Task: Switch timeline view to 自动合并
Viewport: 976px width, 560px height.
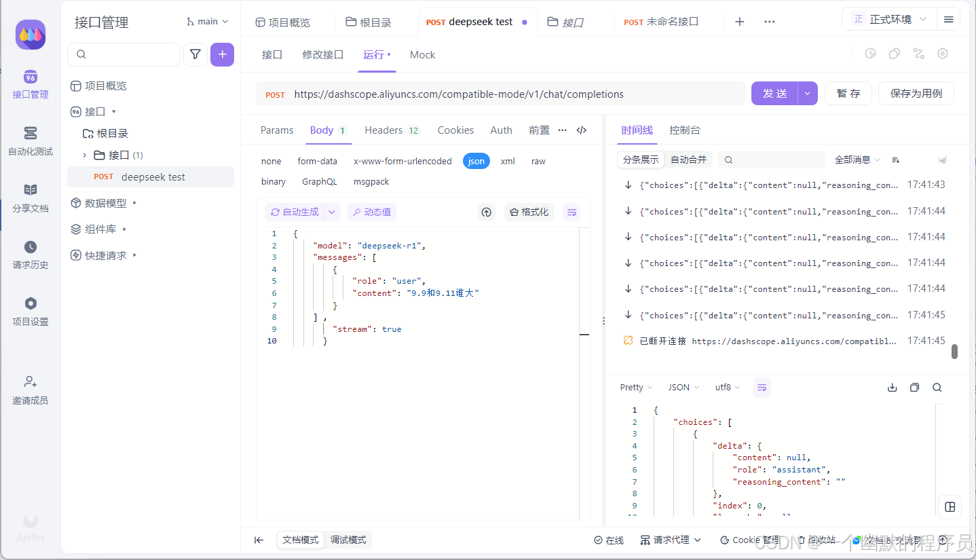Action: click(x=688, y=160)
